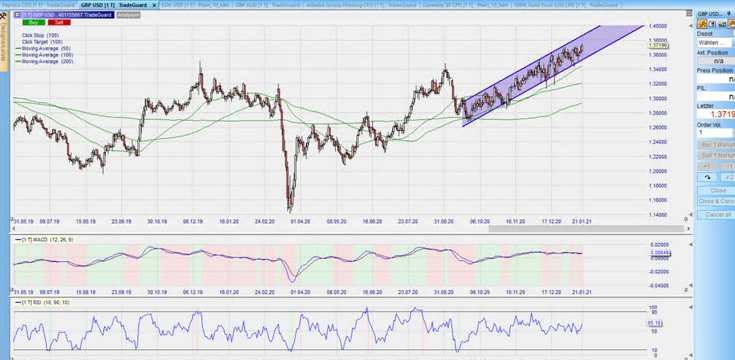Click the RSI (10, 90, 10) indicator label
735x360 pixels.
click(x=42, y=302)
